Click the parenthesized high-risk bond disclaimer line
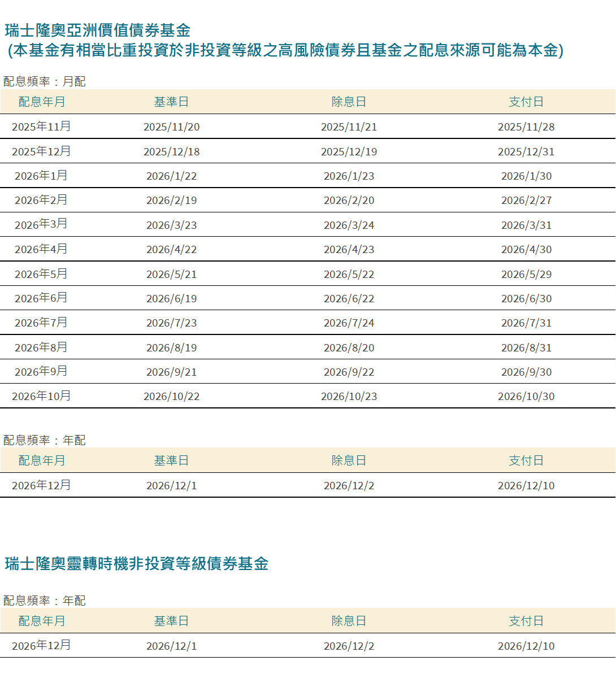Viewport: 616px width, 674px height. [285, 50]
